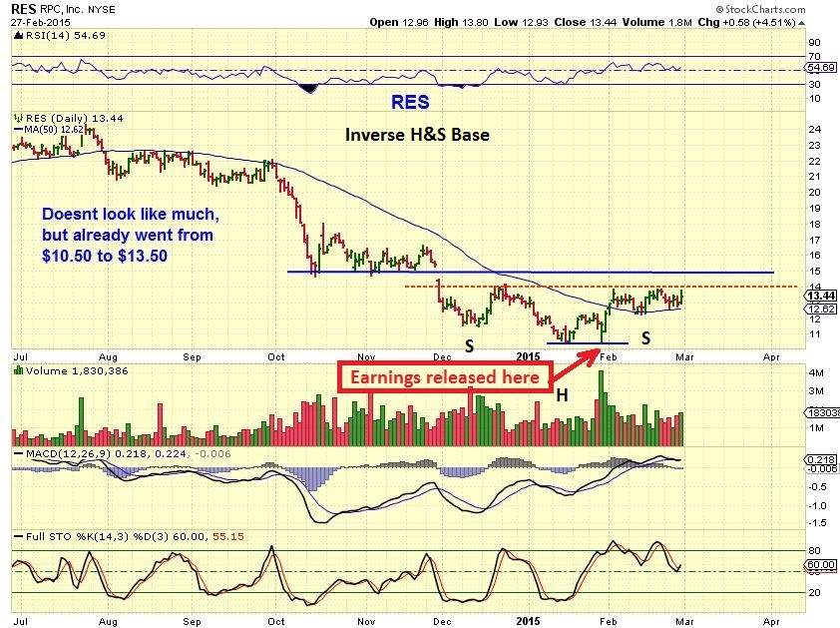Click the NYSE exchange label

[x=101, y=10]
